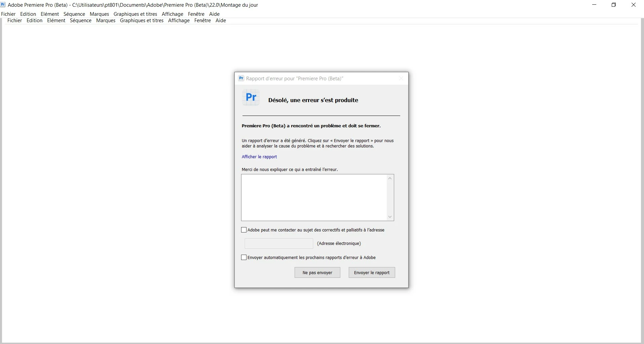Open Fichier in the top menu row

pos(8,14)
